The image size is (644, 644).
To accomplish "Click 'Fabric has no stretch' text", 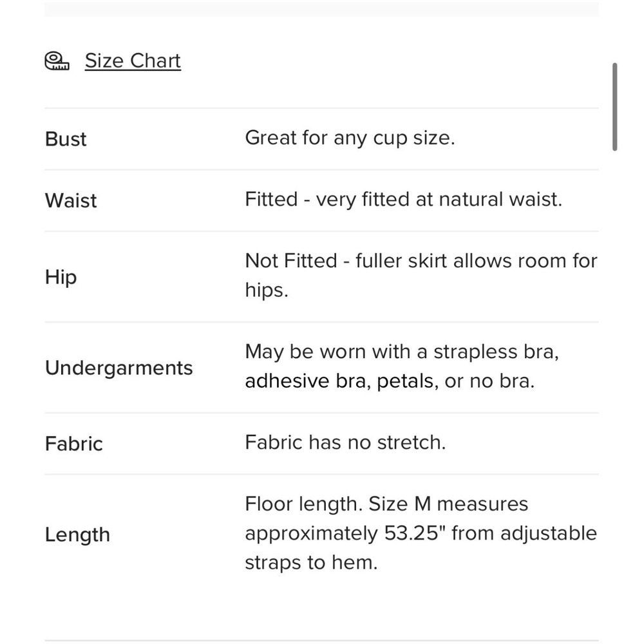I will [x=345, y=443].
